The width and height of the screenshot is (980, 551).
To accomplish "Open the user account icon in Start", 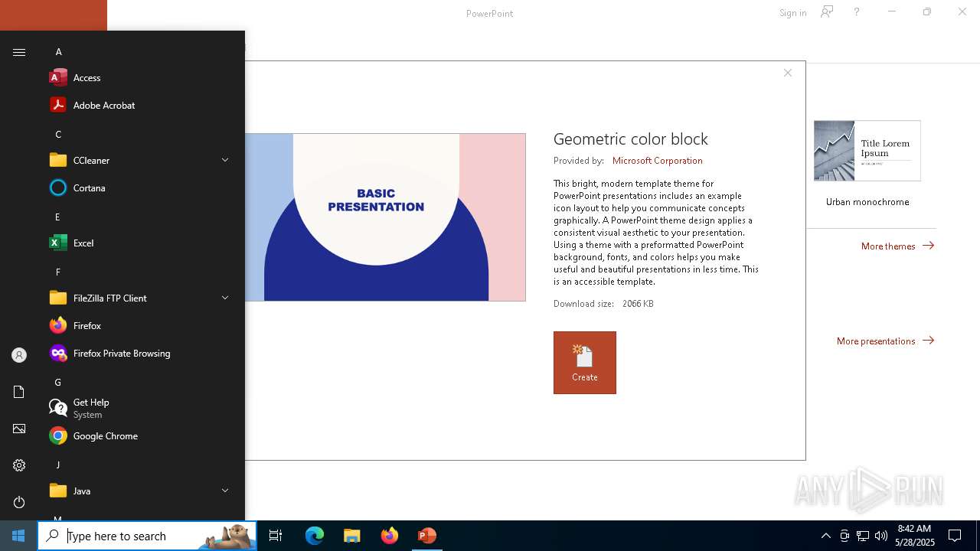I will coord(19,355).
